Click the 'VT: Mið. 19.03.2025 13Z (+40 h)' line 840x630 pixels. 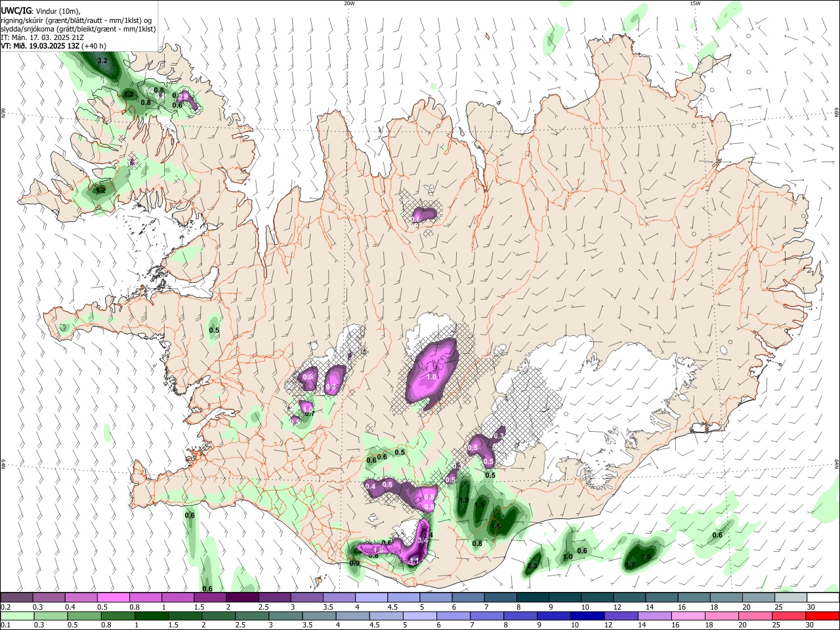pyautogui.click(x=54, y=46)
